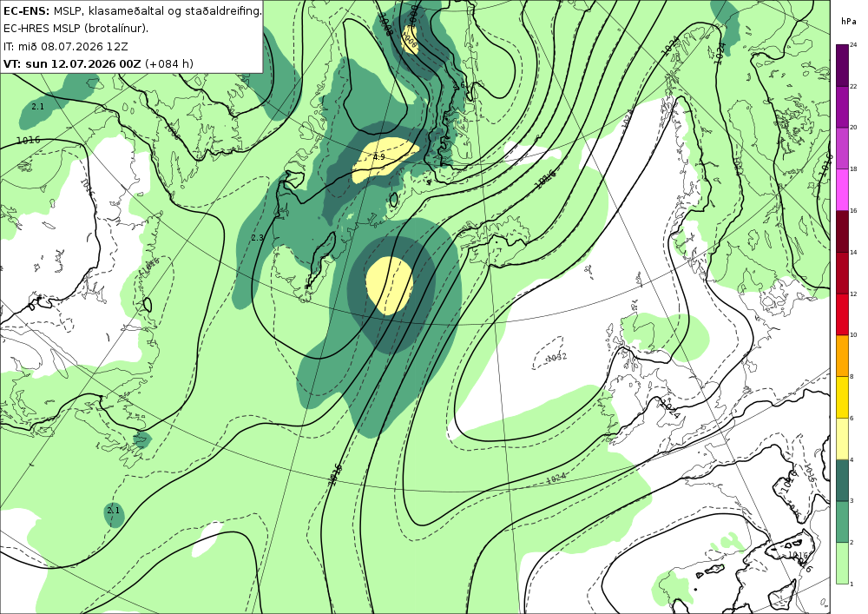
Task: Click the 'IT: mið 08.07.2026 12Z' initial time line
Action: [x=65, y=46]
